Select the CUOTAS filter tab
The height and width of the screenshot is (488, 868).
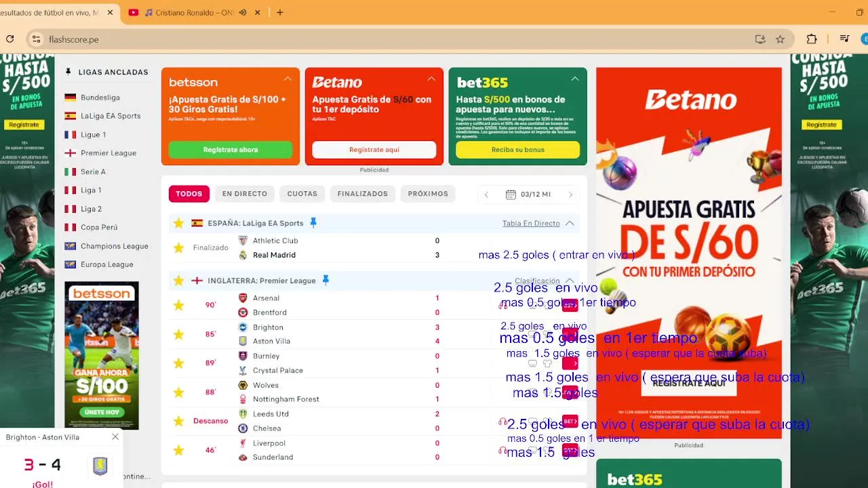(302, 194)
